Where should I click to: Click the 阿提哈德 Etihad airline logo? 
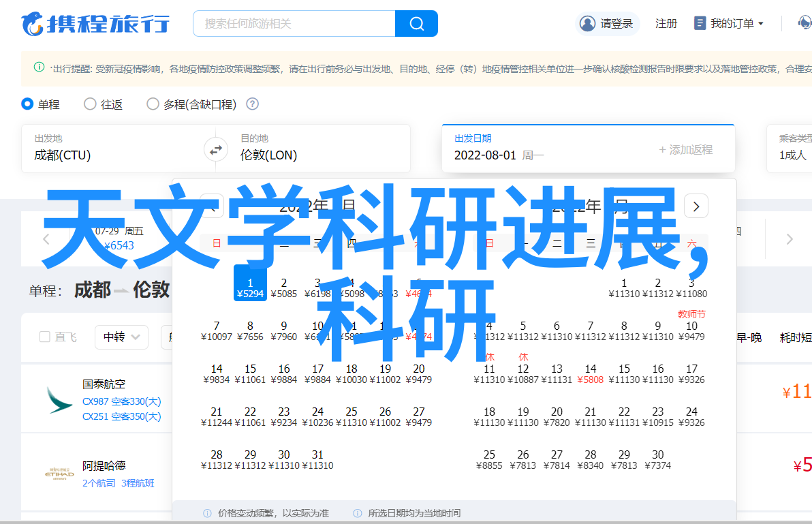(x=59, y=474)
